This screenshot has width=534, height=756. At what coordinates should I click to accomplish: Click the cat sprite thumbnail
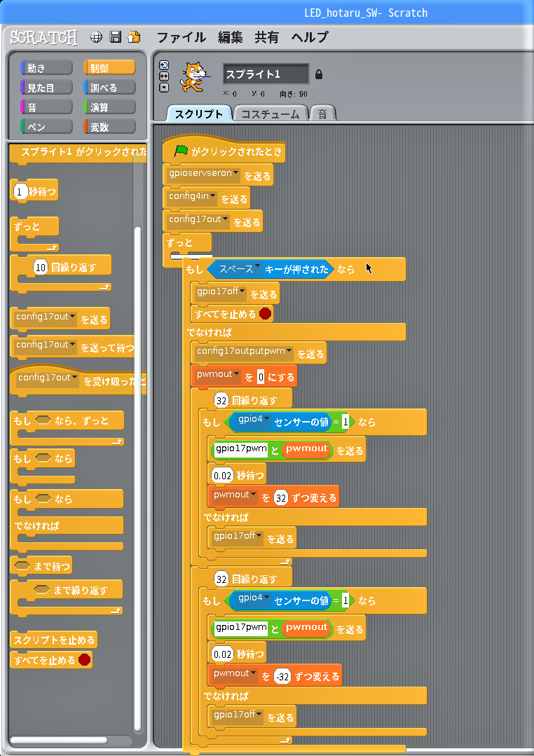pyautogui.click(x=195, y=76)
